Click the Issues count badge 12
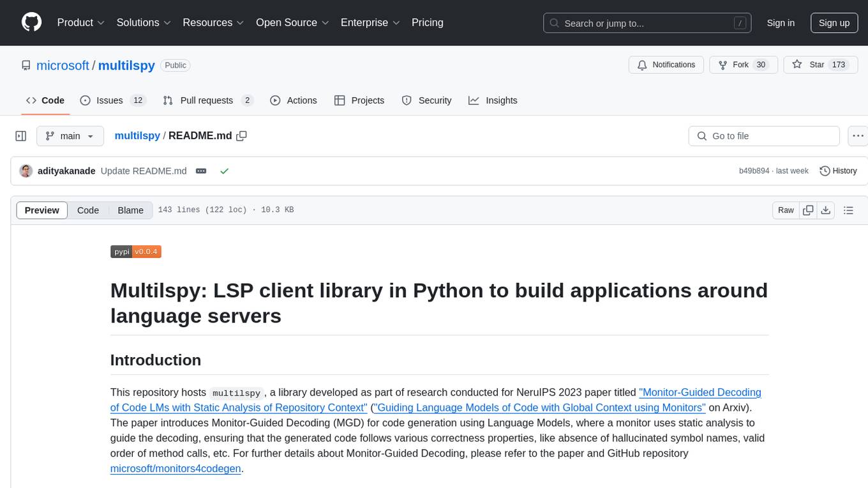 [137, 100]
